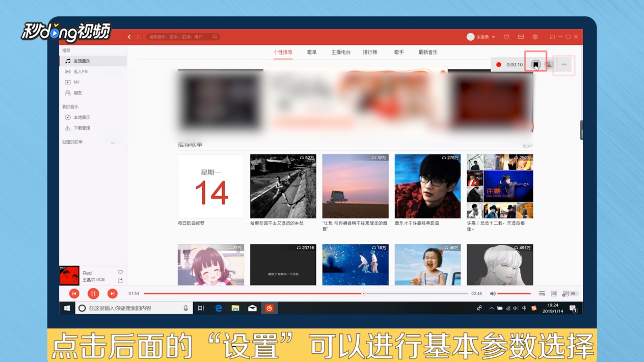The height and width of the screenshot is (362, 644).
Task: Open the 主播电台 tab
Action: (341, 52)
